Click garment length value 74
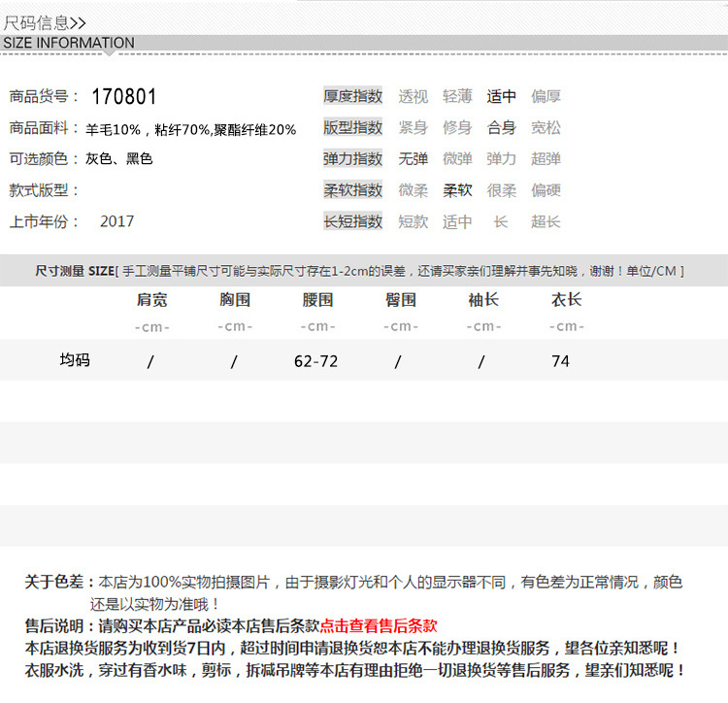The width and height of the screenshot is (728, 703). [560, 361]
